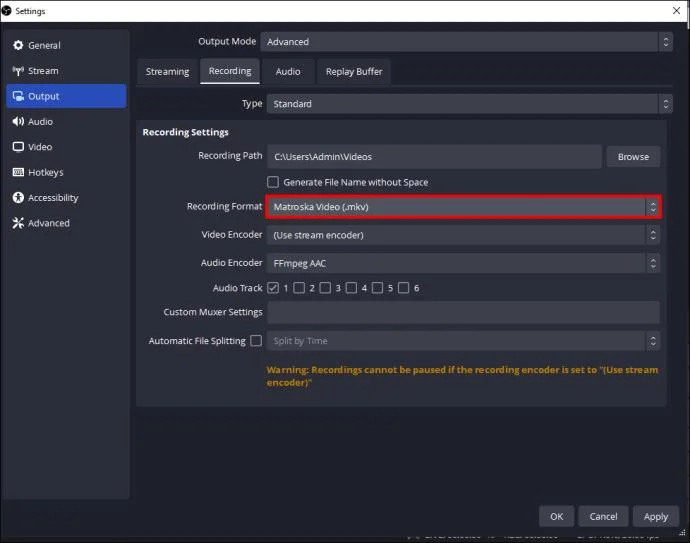Check audio track 6
Screen dimensions: 690x543
(x=404, y=288)
